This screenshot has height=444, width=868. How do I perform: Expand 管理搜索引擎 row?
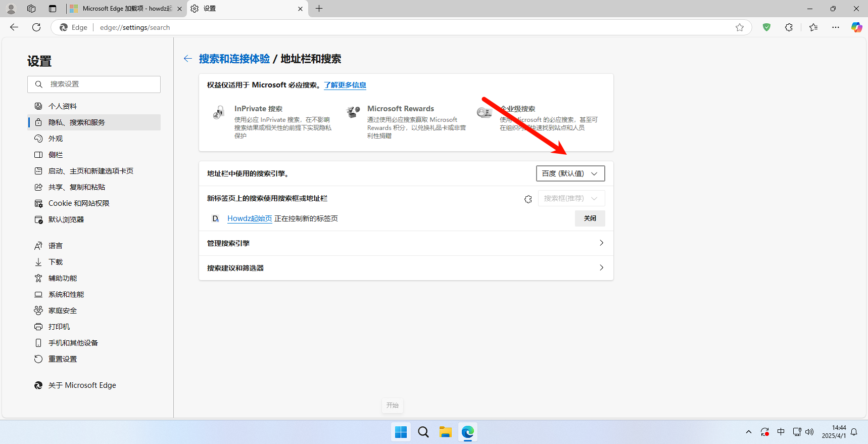coord(406,243)
